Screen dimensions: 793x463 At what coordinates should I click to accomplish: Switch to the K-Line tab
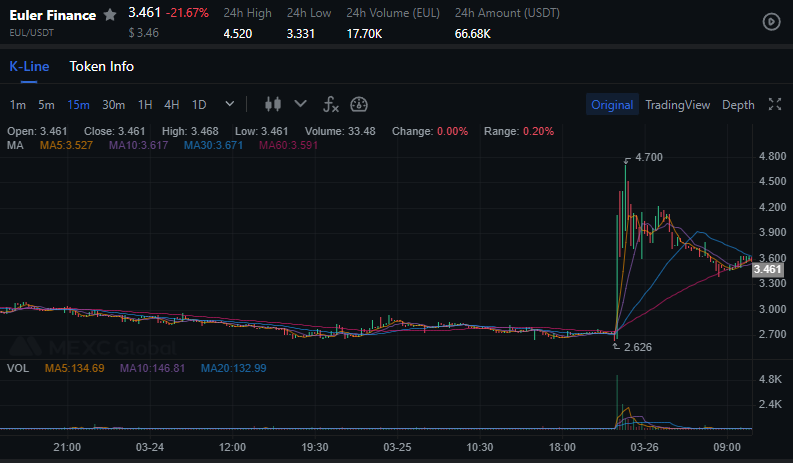tap(29, 66)
